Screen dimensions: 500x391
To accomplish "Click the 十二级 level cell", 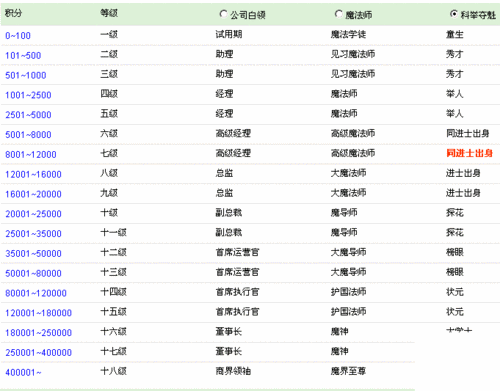I will click(x=113, y=252).
